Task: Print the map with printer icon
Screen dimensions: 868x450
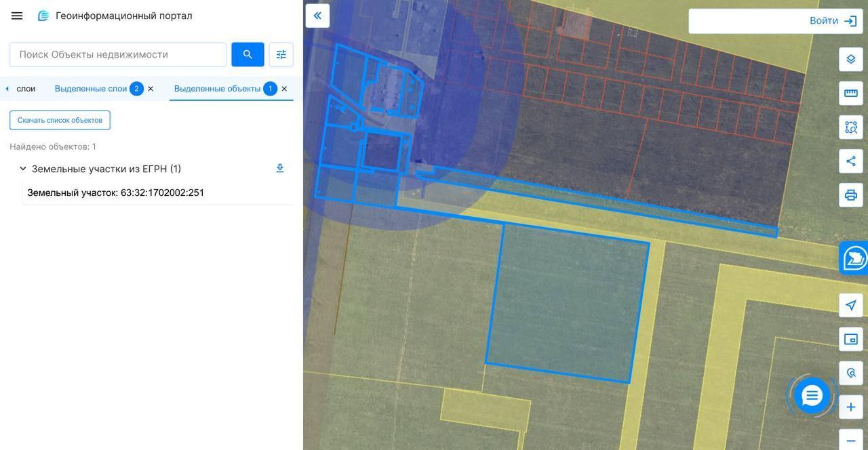Action: click(x=851, y=195)
